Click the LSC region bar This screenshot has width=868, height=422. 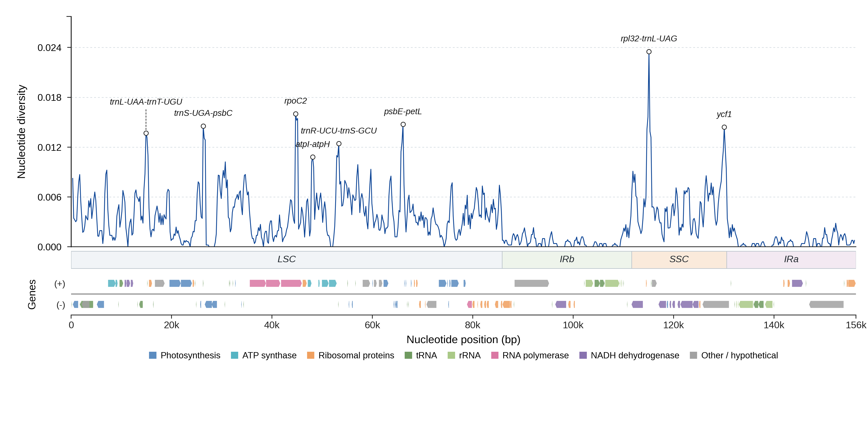286,260
